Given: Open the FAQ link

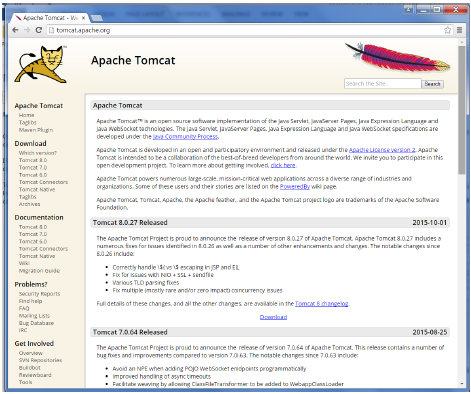Looking at the screenshot, I should coord(24,308).
